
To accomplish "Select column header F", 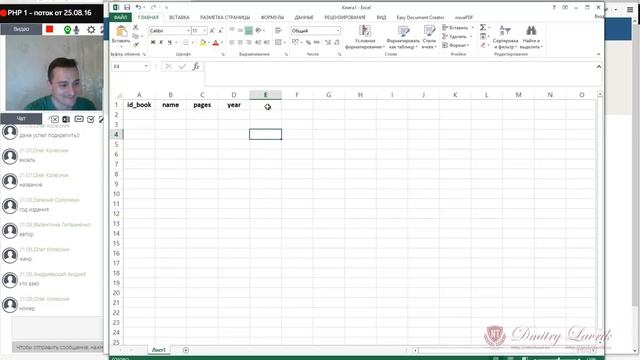I will [297, 95].
